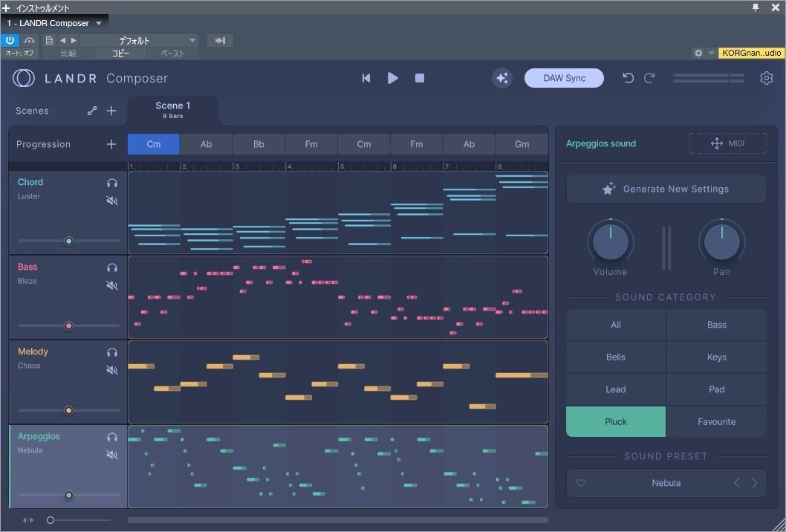Favorite the Nebula preset heart icon

pyautogui.click(x=581, y=483)
